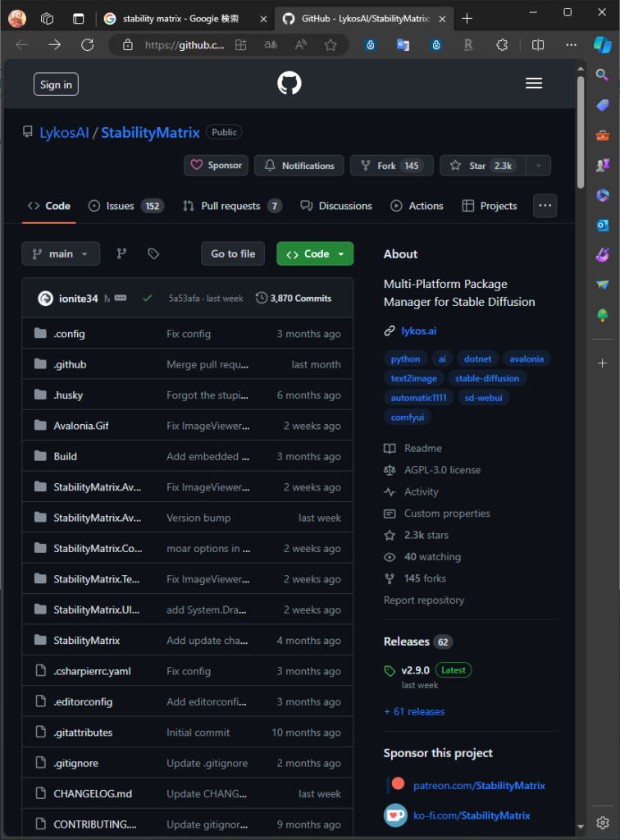
Task: Click the dotnet topic tag
Action: [477, 359]
